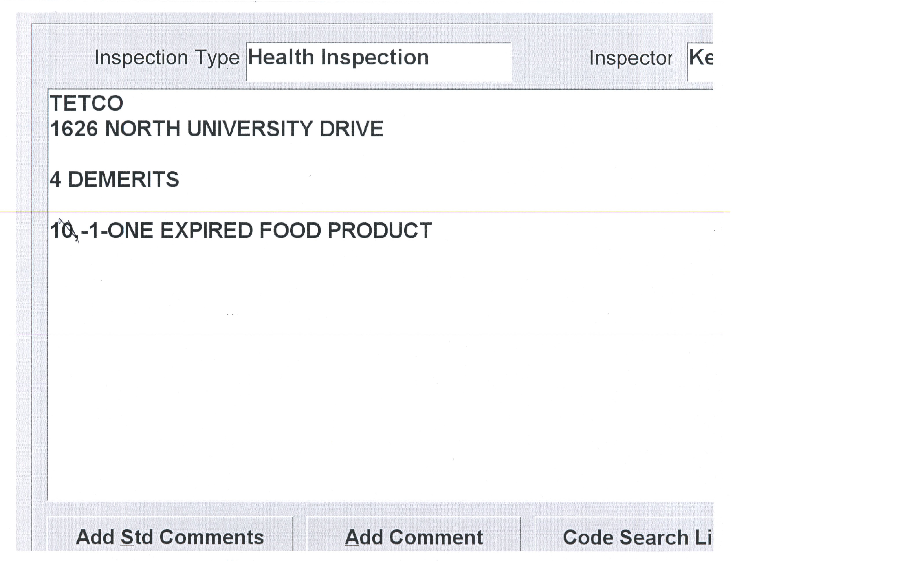Click the word FOOD in the violation line
Viewport: 924px width, 561px height.
coord(290,230)
